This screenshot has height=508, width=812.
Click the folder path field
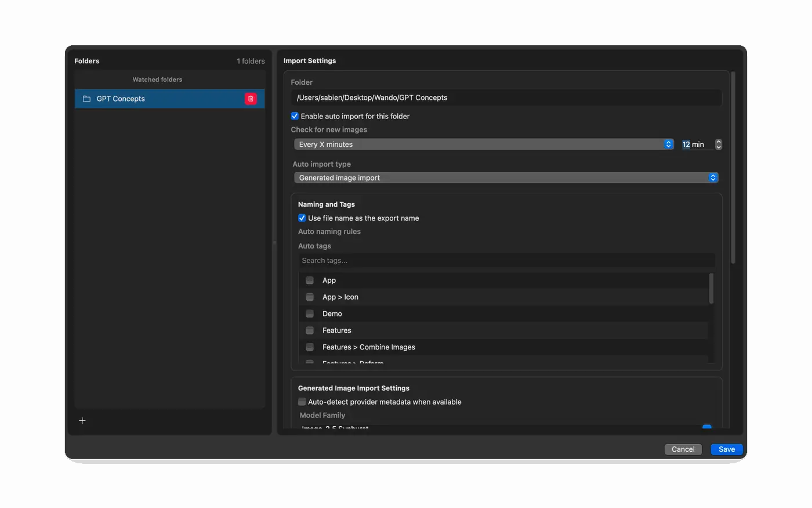click(x=506, y=98)
